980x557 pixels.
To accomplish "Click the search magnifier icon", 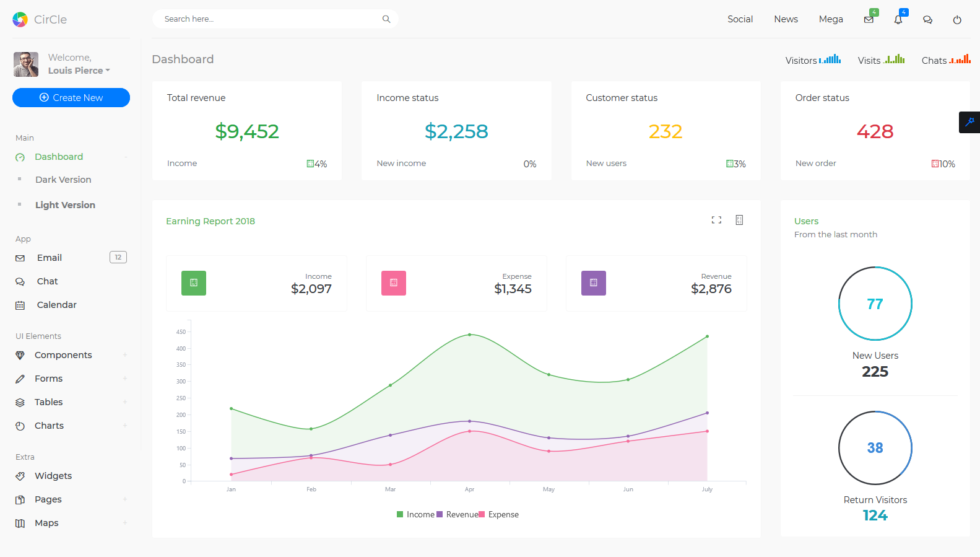I will tap(386, 19).
